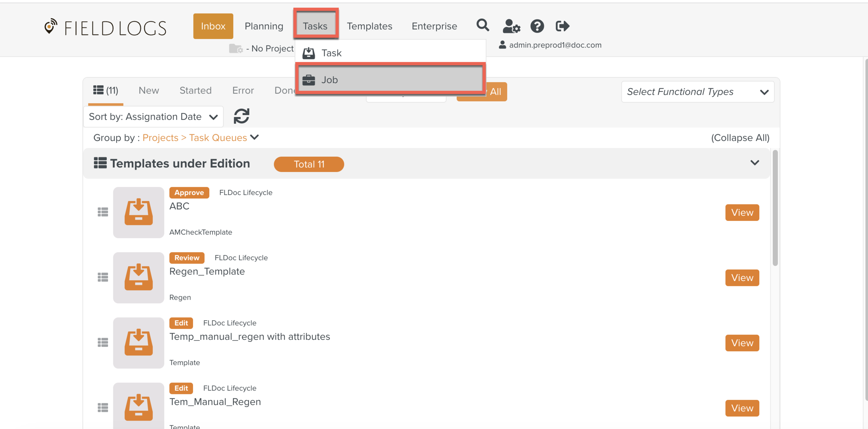868x429 pixels.
Task: Expand Group by Projects Task Queues chevron
Action: click(x=254, y=137)
